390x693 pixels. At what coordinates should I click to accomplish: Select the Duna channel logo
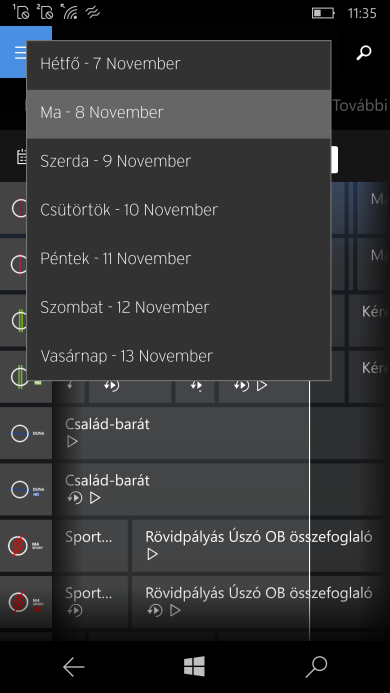click(26, 434)
